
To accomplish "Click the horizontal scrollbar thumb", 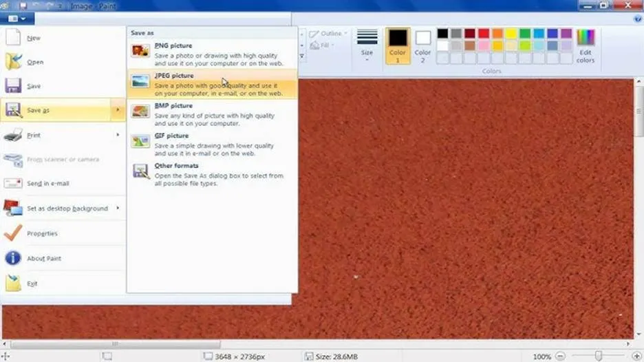I will coord(116,344).
